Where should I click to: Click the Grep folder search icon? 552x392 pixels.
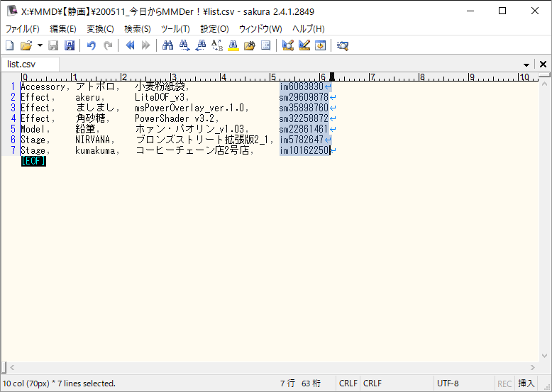click(x=249, y=45)
